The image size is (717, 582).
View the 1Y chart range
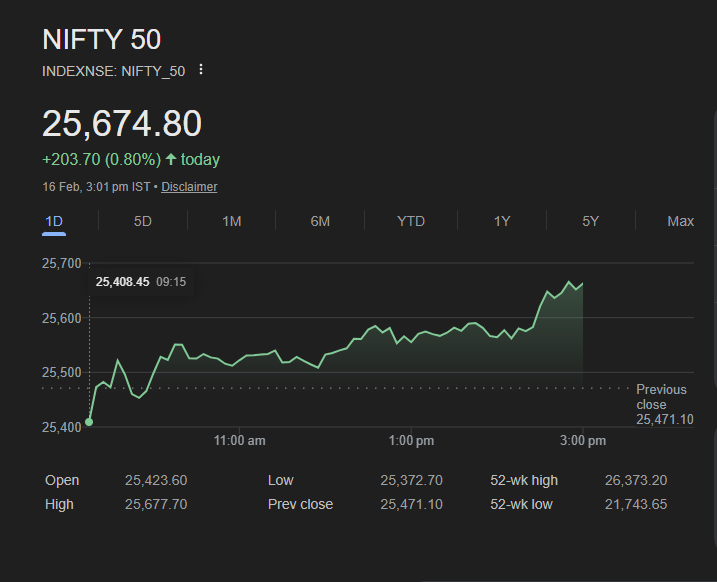(502, 221)
